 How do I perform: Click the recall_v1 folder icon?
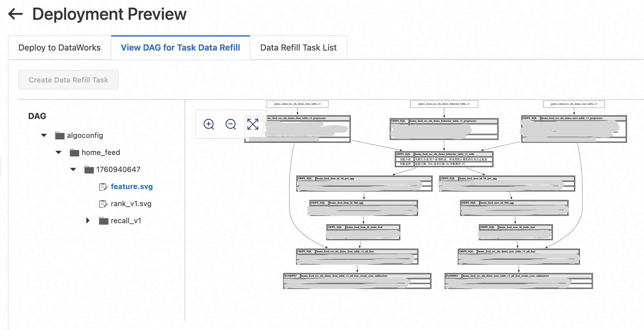tap(104, 221)
